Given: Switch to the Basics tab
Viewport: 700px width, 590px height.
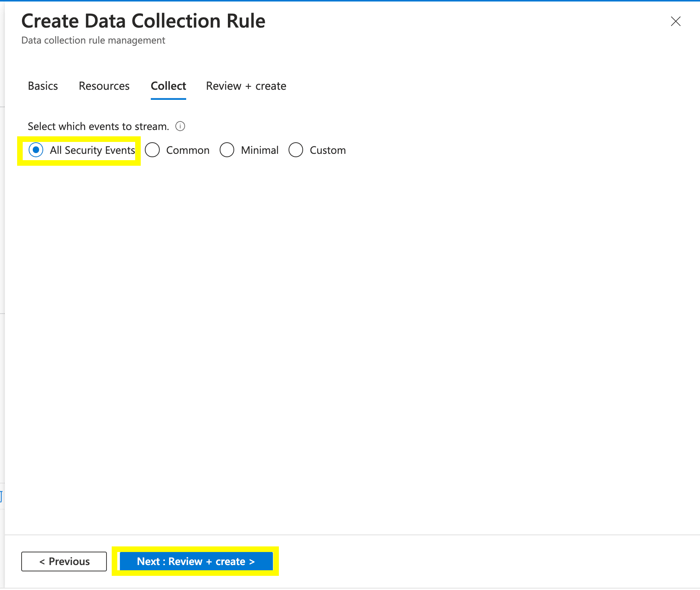Looking at the screenshot, I should coord(43,86).
